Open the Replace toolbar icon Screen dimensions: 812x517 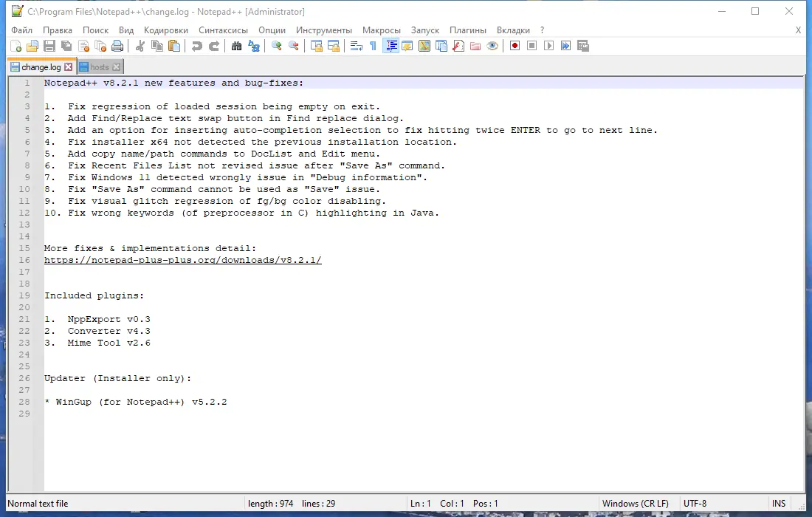[x=254, y=46]
